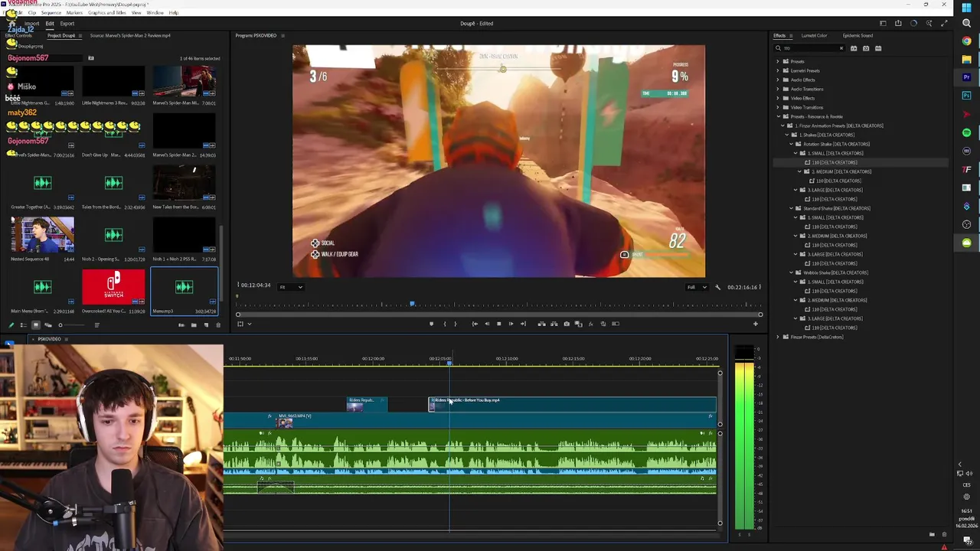Select the Nintendo Switch Overcooked thumbnail
This screenshot has height=551, width=980.
pyautogui.click(x=113, y=287)
